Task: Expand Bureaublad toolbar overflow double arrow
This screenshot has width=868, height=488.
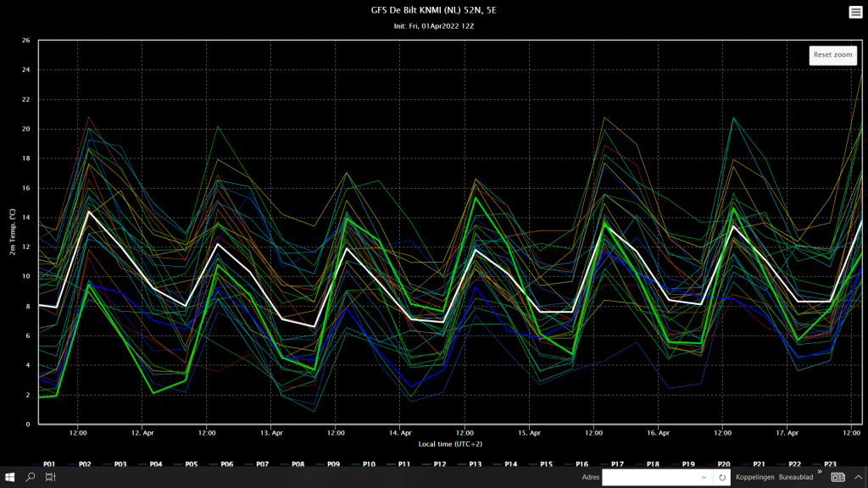Action: pyautogui.click(x=820, y=472)
